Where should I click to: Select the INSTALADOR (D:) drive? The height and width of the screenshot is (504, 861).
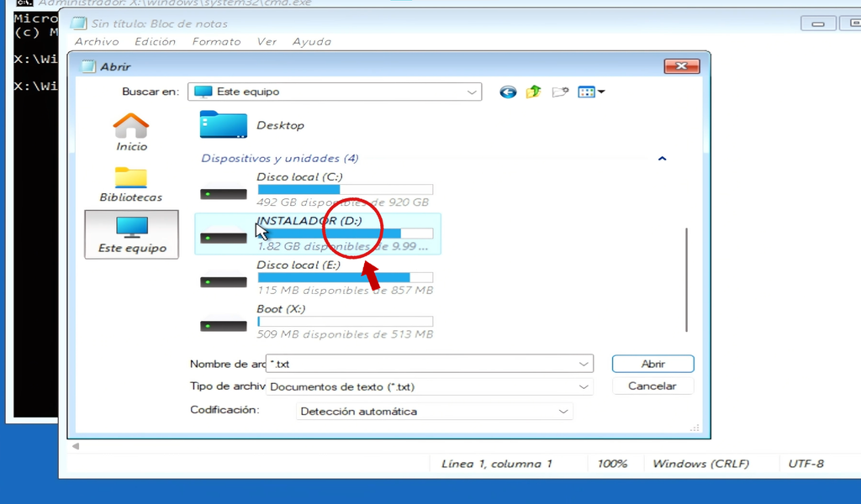(317, 234)
